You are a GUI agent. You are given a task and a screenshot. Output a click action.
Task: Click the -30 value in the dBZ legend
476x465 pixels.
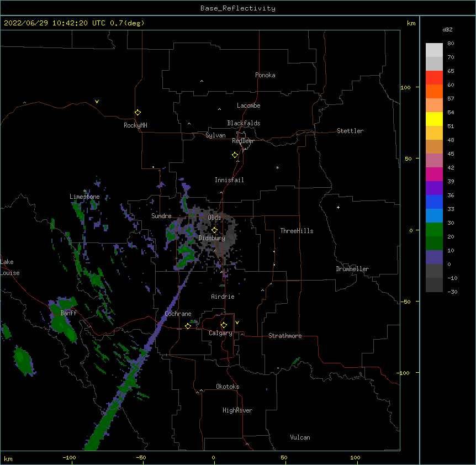pos(452,292)
